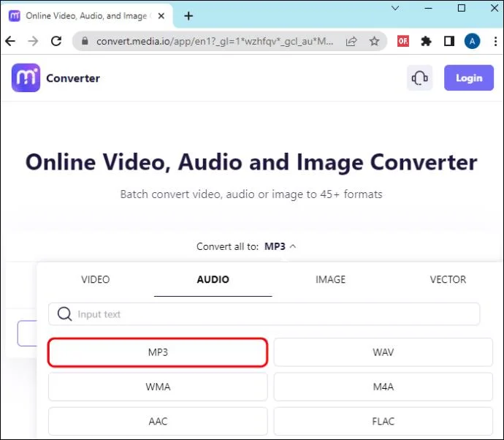Switch to the IMAGE format tab
This screenshot has width=504, height=440.
tap(330, 279)
